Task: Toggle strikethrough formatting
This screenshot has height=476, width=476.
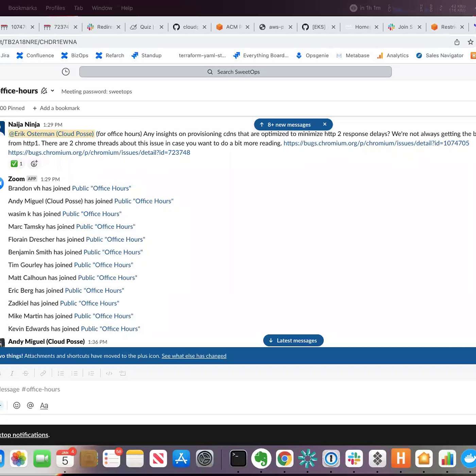Action: click(x=26, y=373)
